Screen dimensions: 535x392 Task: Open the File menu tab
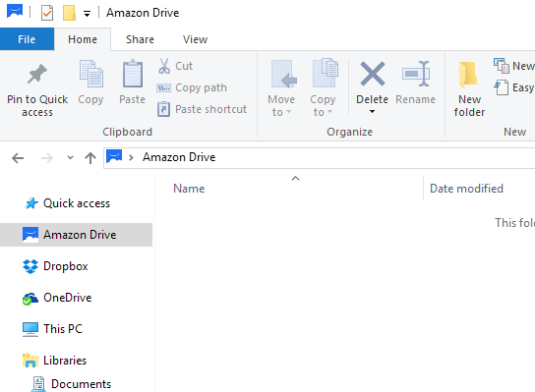(27, 39)
